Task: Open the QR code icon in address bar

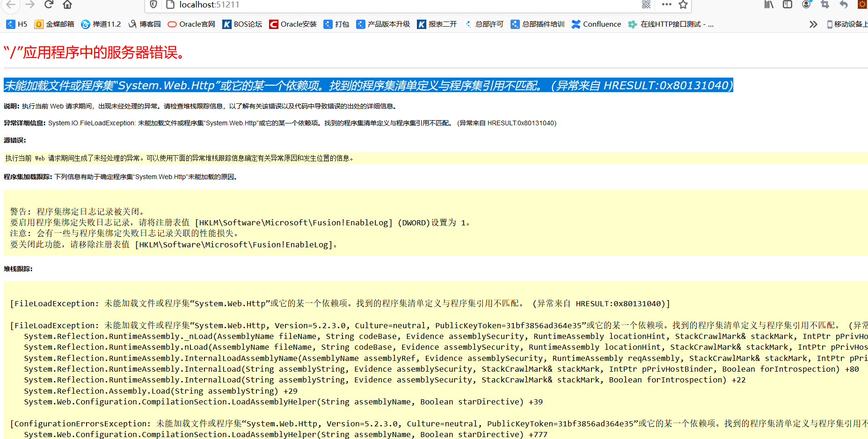Action: click(x=646, y=5)
